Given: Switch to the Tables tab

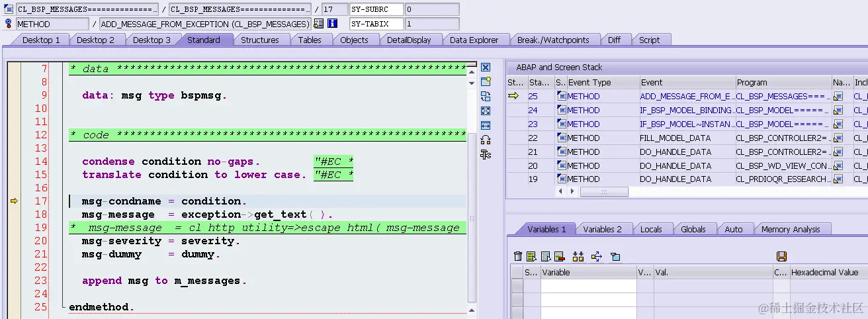Looking at the screenshot, I should tap(310, 40).
